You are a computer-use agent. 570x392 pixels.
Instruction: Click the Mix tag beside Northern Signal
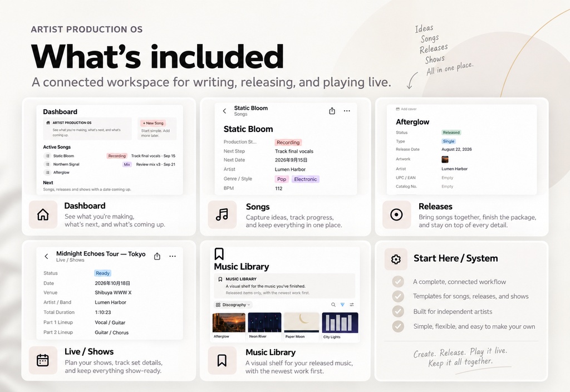pos(127,164)
